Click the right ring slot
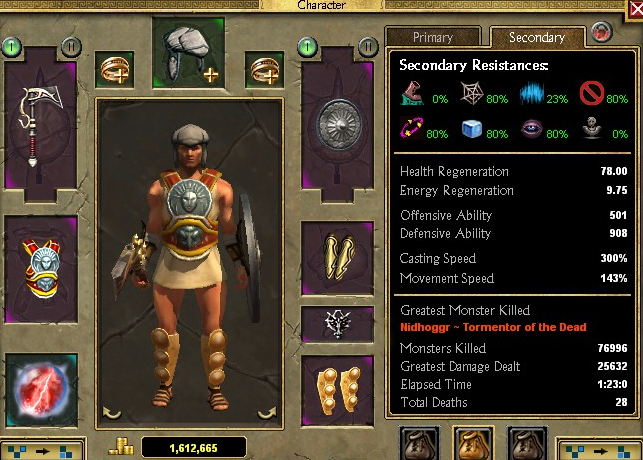 pos(264,69)
